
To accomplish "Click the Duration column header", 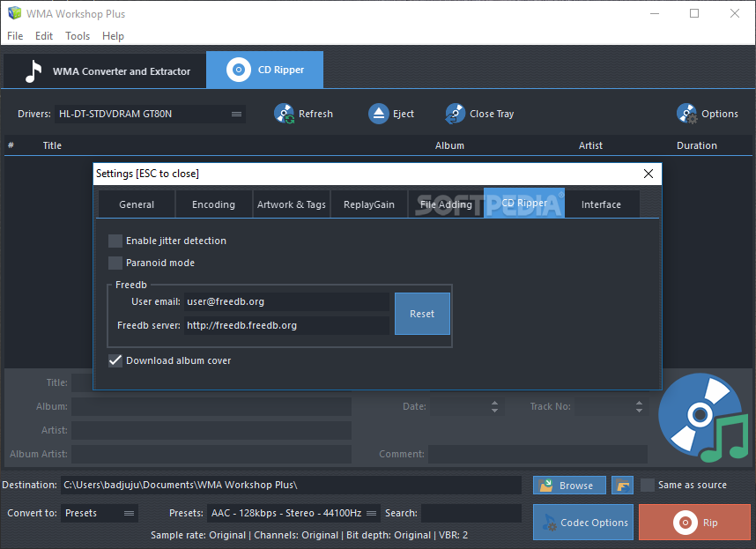I will point(697,145).
